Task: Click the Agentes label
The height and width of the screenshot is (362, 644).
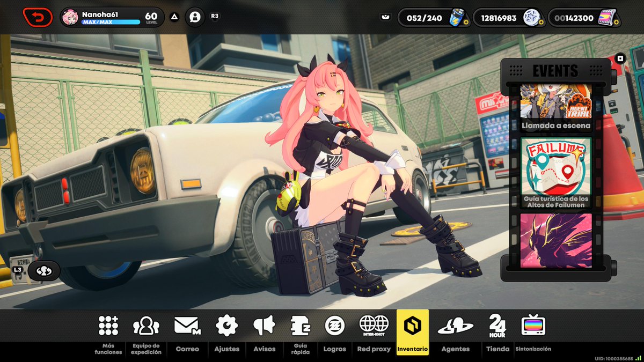Action: 456,349
